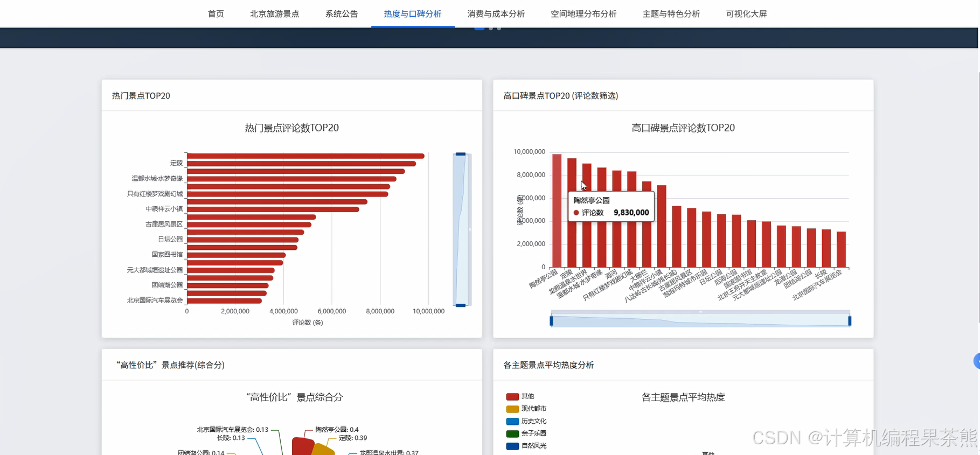980x455 pixels.
Task: Click the 定陵 bar in the horizontal chart
Action: (301, 164)
